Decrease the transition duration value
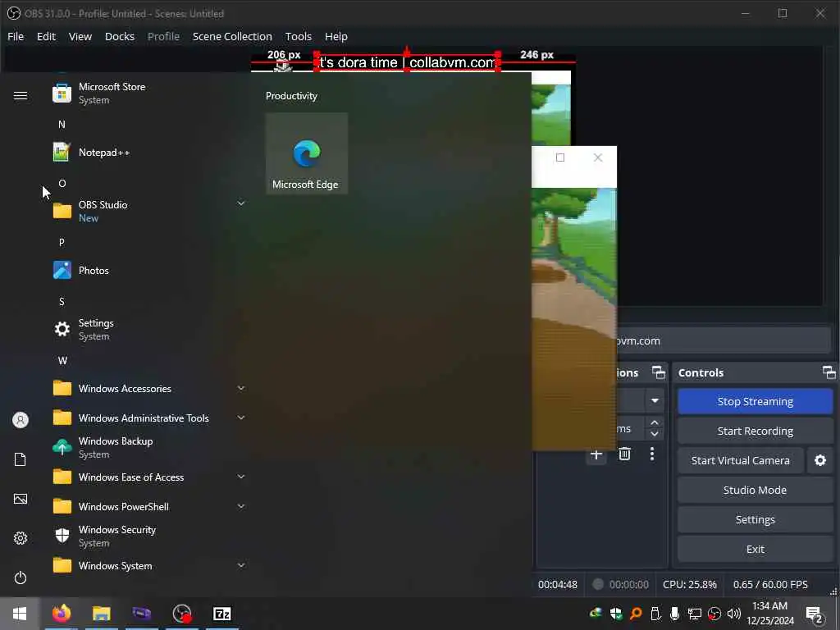Viewport: 840px width, 630px height. 655,435
